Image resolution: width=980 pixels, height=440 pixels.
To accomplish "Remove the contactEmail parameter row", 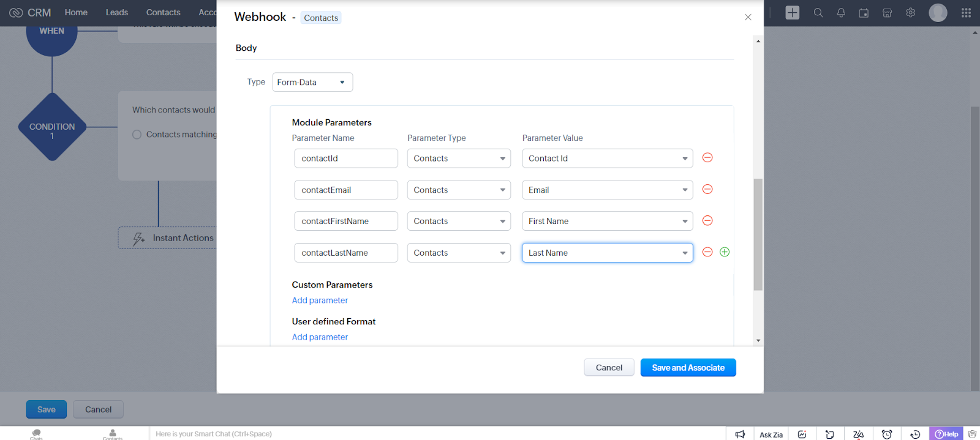I will tap(707, 189).
